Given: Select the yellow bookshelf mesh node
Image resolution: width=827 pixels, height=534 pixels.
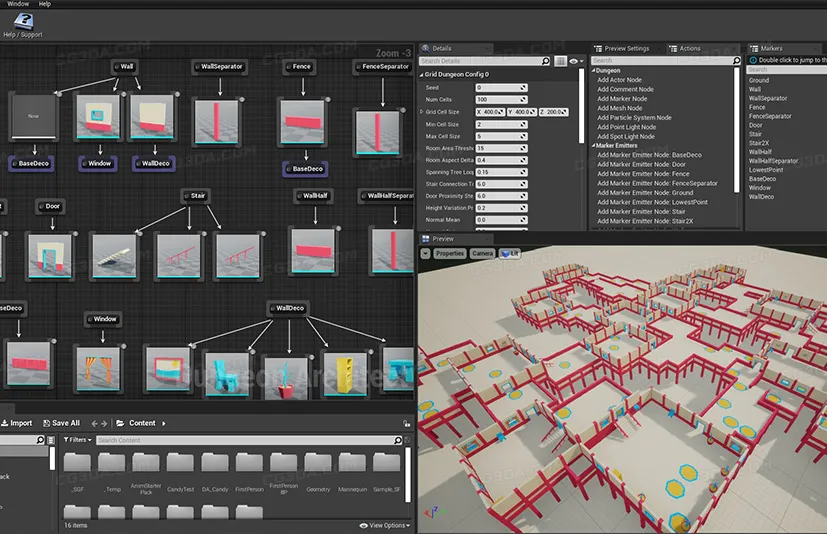Looking at the screenshot, I should click(x=345, y=373).
